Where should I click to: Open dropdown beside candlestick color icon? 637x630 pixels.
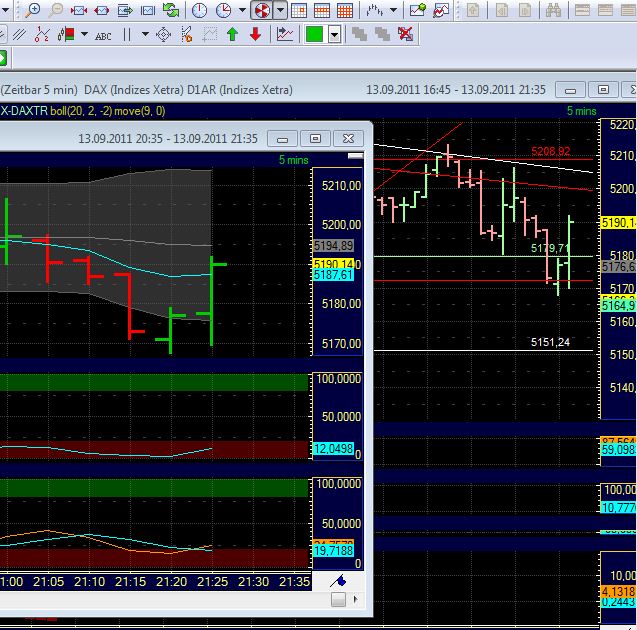click(x=84, y=35)
